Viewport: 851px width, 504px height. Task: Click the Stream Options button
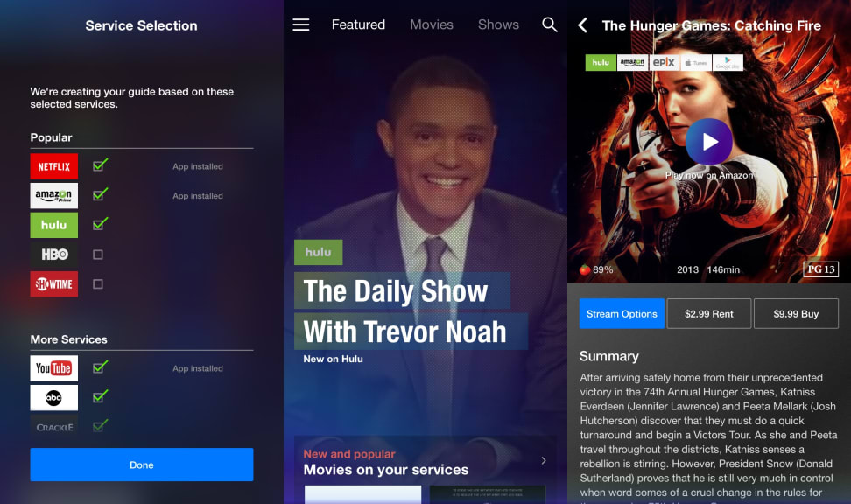click(622, 313)
